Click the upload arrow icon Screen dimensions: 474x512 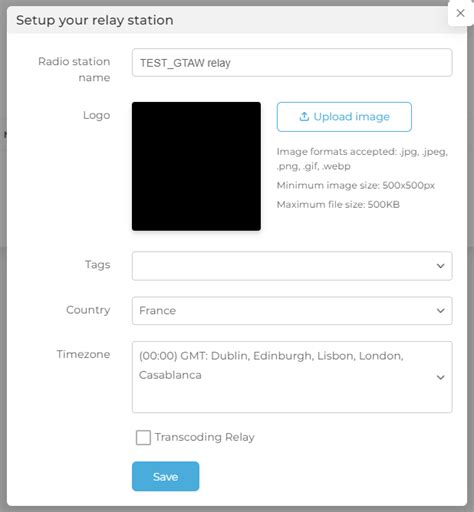pyautogui.click(x=304, y=117)
